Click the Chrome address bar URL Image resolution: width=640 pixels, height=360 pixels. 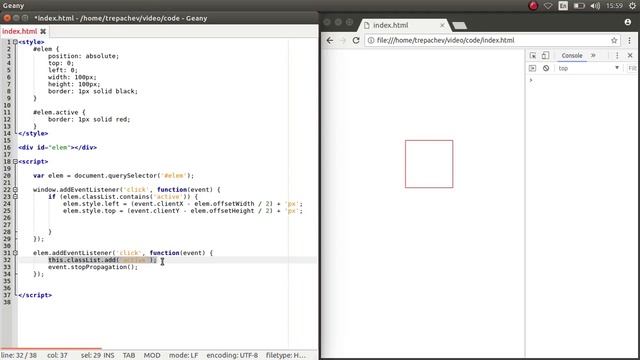tap(445, 40)
